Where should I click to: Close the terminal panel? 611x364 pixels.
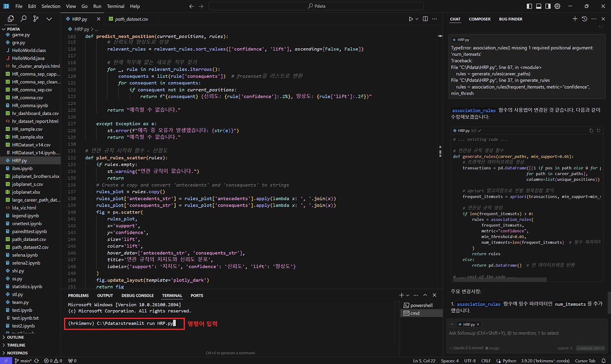coord(434,296)
